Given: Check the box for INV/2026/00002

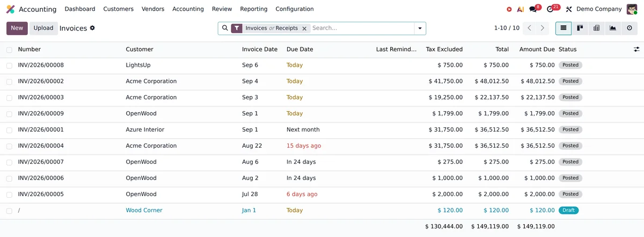Looking at the screenshot, I should coord(9,82).
